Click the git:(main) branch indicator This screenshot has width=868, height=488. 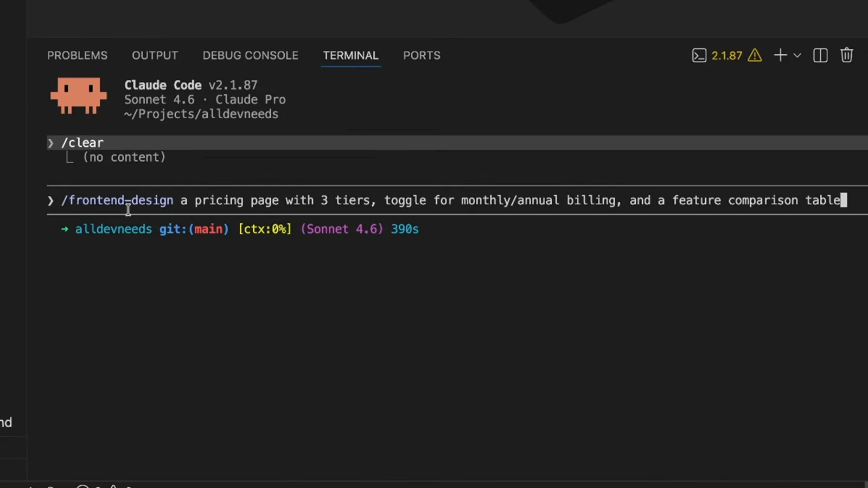[194, 229]
